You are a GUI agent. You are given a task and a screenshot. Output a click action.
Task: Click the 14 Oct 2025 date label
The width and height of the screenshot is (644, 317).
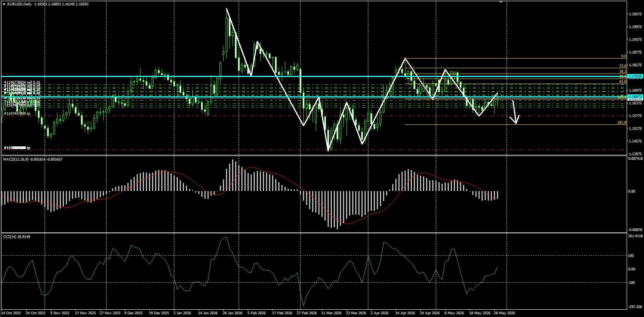click(12, 313)
